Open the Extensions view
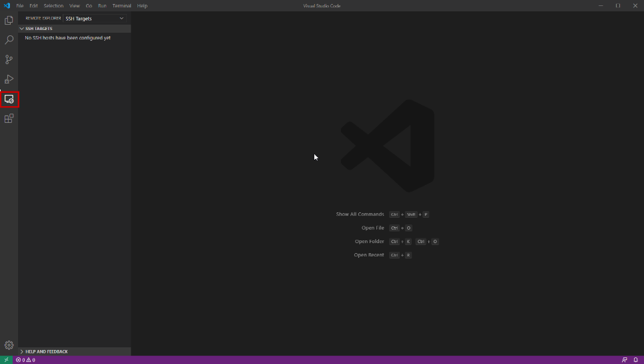Screen dimensions: 644x364 pyautogui.click(x=9, y=119)
